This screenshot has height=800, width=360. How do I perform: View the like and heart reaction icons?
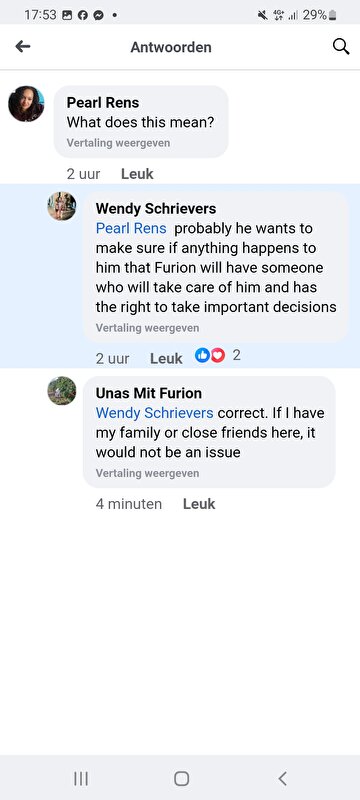pos(210,356)
